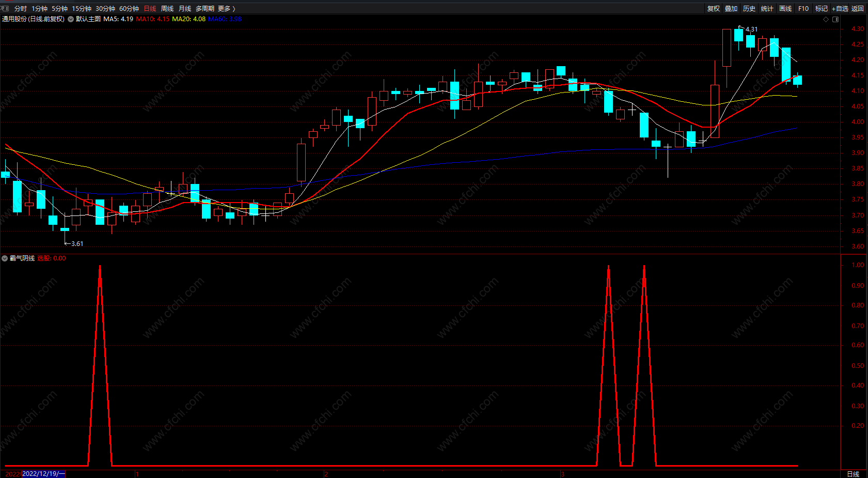The width and height of the screenshot is (868, 478).
Task: Activate 画线 drawing tools
Action: pyautogui.click(x=785, y=8)
